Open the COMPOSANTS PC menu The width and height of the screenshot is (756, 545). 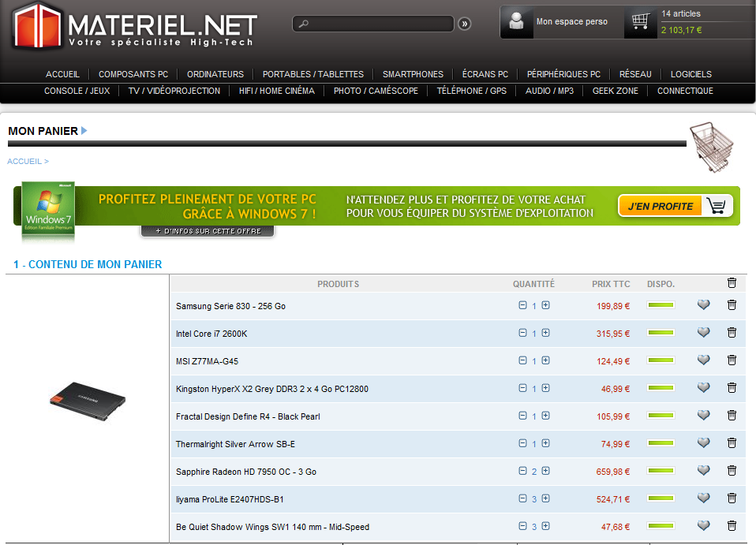133,74
